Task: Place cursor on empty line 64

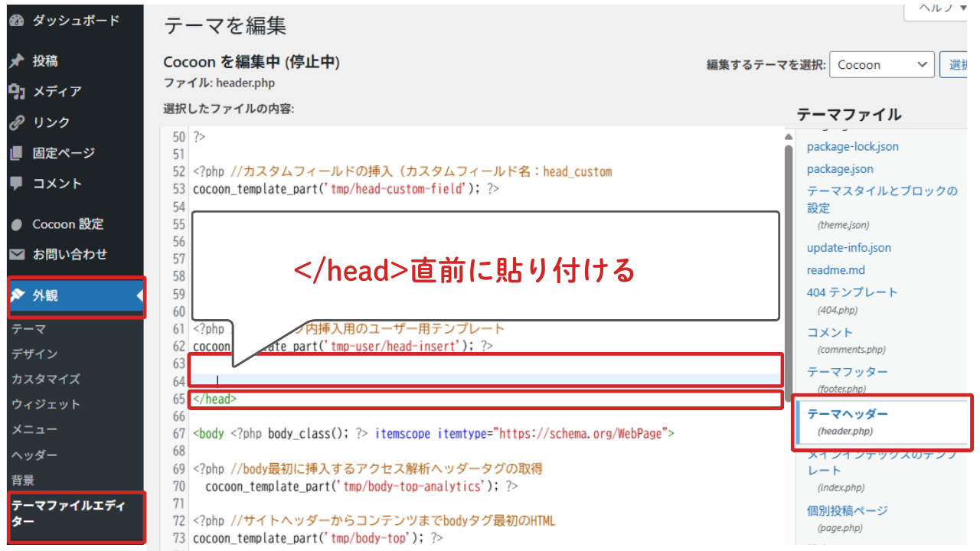Action: pos(487,380)
